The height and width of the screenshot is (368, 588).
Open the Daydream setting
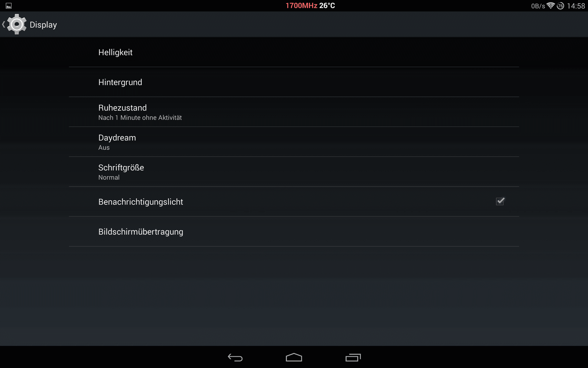point(294,142)
